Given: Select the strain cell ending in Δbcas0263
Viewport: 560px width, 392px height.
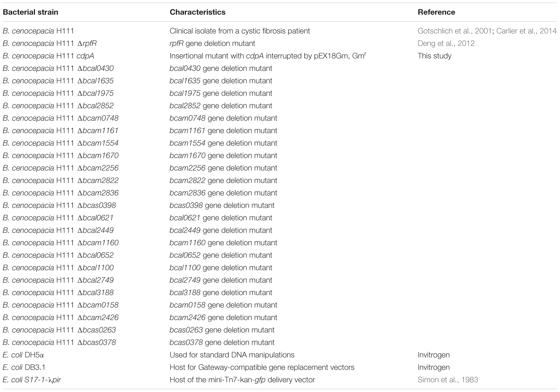Looking at the screenshot, I should pos(59,330).
